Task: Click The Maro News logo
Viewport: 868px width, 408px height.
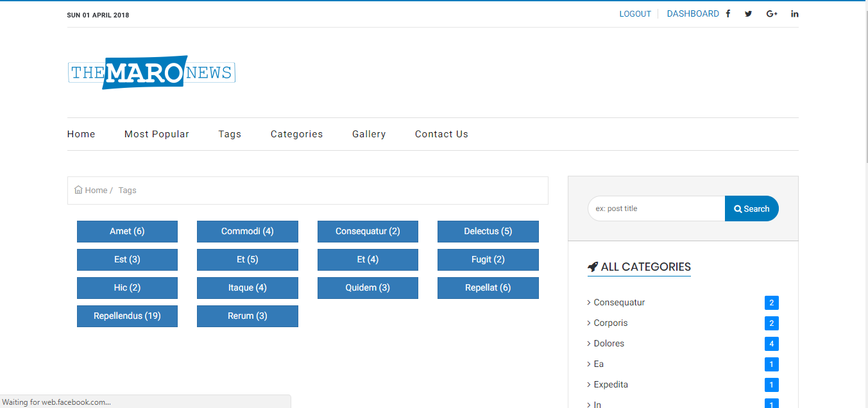Action: tap(151, 72)
